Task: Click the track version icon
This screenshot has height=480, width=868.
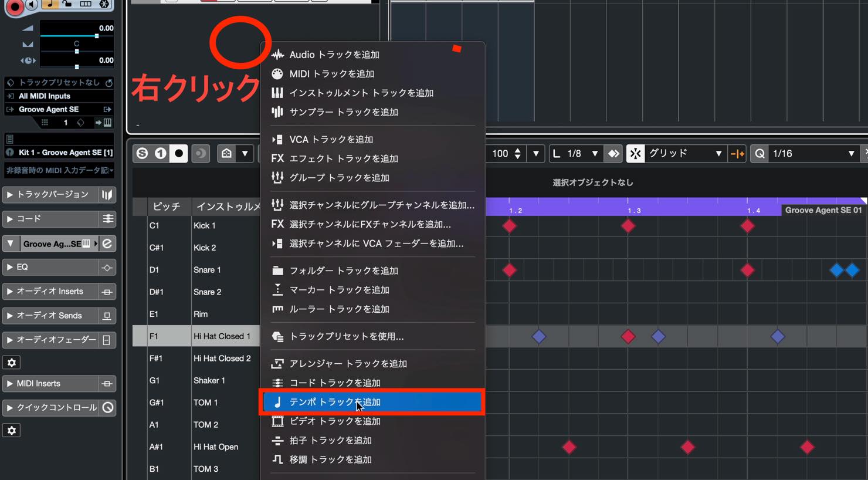Action: click(x=107, y=195)
